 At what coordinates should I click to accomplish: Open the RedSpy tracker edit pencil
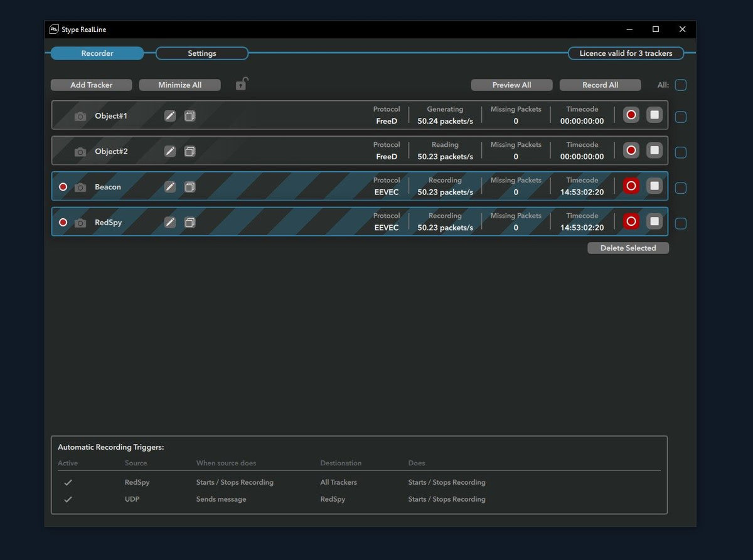click(x=170, y=223)
